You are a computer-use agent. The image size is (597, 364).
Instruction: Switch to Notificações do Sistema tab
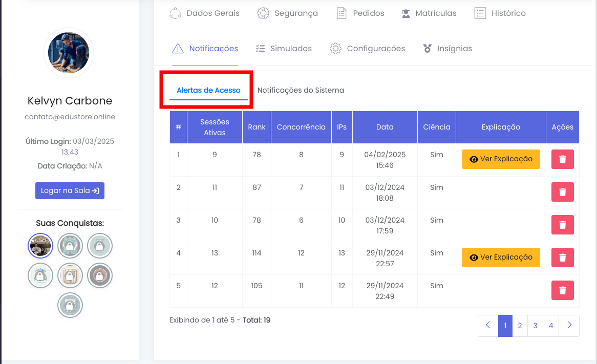click(301, 90)
